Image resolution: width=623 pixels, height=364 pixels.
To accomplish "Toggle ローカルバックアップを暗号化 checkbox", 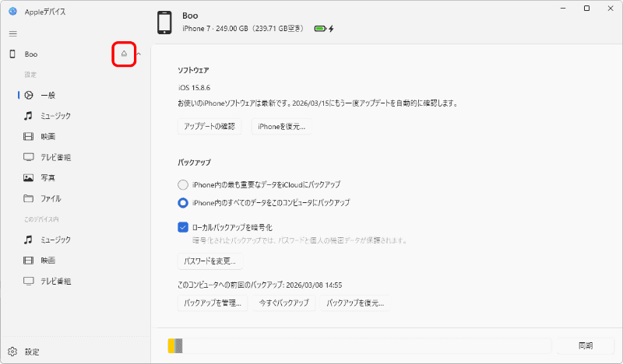I will pos(183,227).
